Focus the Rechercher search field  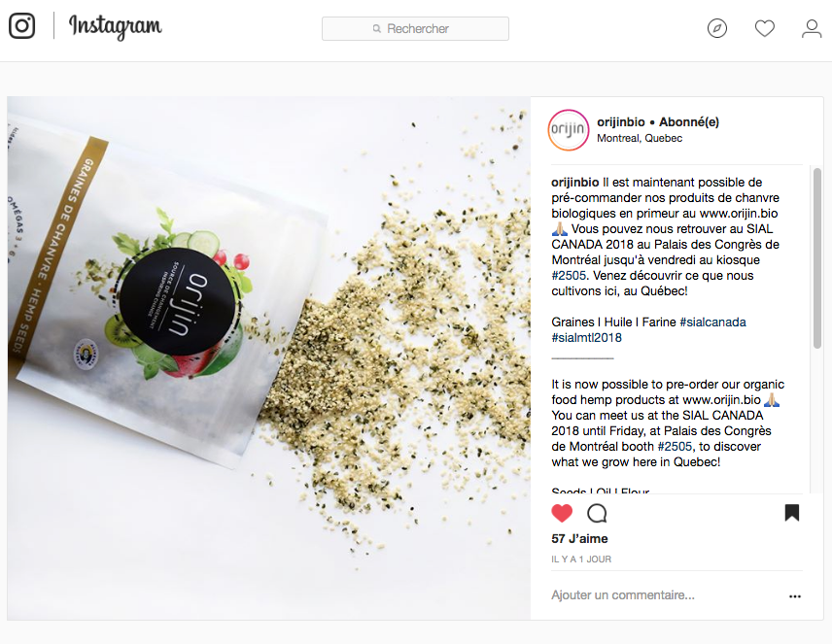click(415, 28)
